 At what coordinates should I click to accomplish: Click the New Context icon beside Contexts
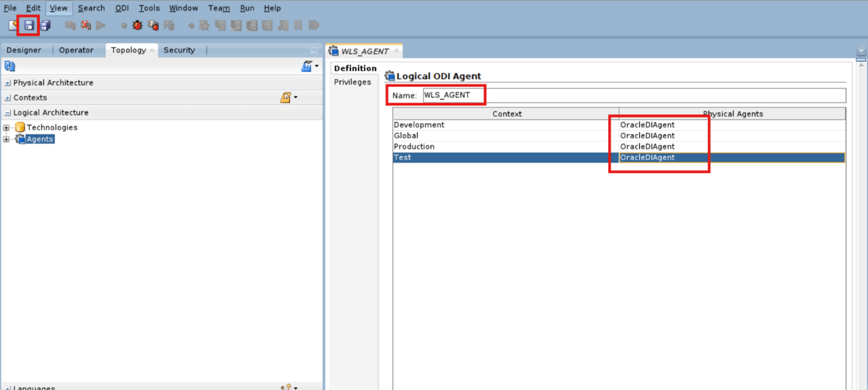click(286, 97)
